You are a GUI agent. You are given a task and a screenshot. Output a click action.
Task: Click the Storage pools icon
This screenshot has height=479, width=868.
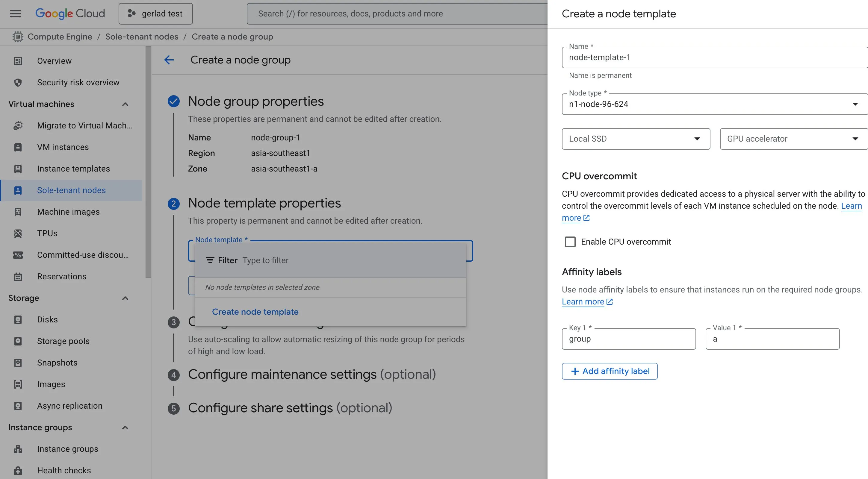18,341
